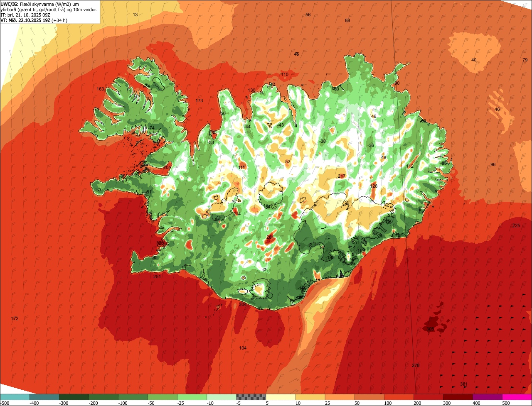The width and height of the screenshot is (532, 406).
Task: Click the map value 278 in the southeast sea
Action: (416, 365)
